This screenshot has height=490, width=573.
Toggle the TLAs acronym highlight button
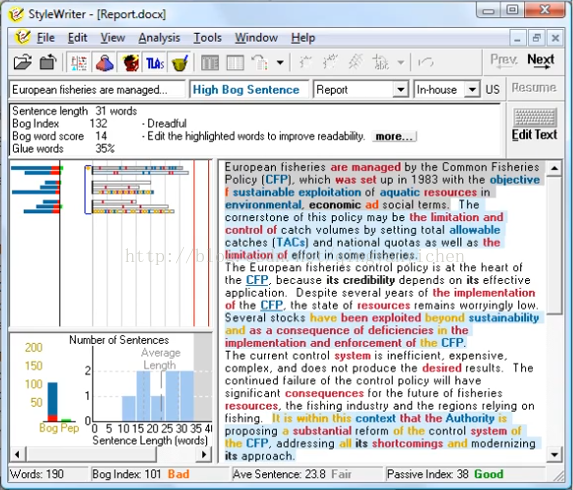(x=155, y=63)
